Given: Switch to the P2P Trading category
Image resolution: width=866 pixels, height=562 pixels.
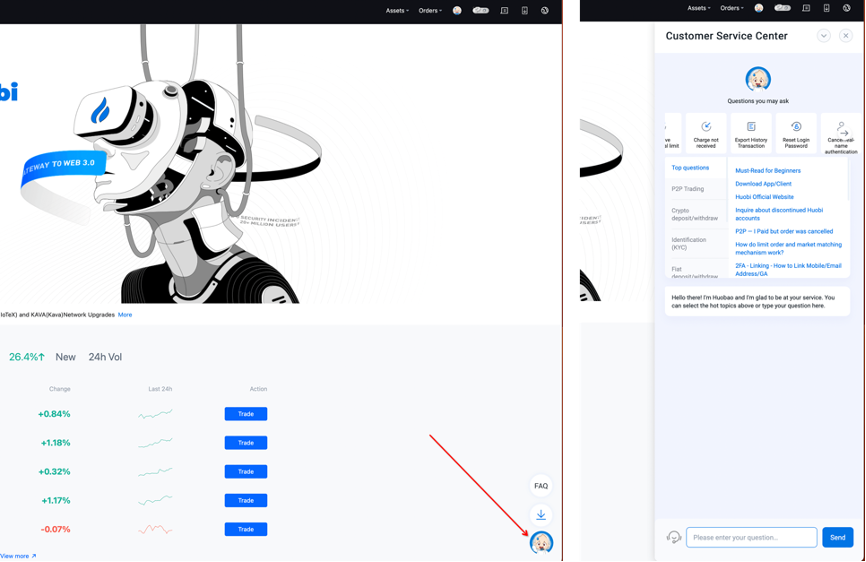Looking at the screenshot, I should click(x=688, y=189).
